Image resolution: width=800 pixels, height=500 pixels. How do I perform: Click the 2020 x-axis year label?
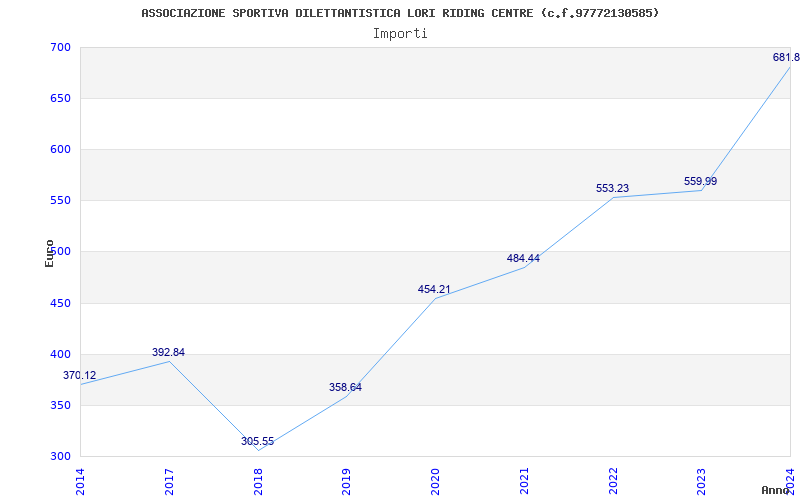pyautogui.click(x=435, y=482)
